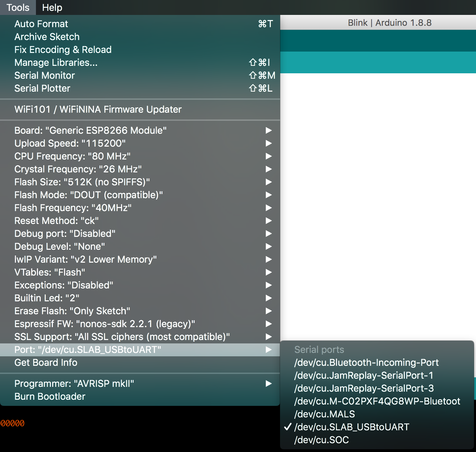
Task: Expand VTables: Flash submenu
Action: pos(140,272)
